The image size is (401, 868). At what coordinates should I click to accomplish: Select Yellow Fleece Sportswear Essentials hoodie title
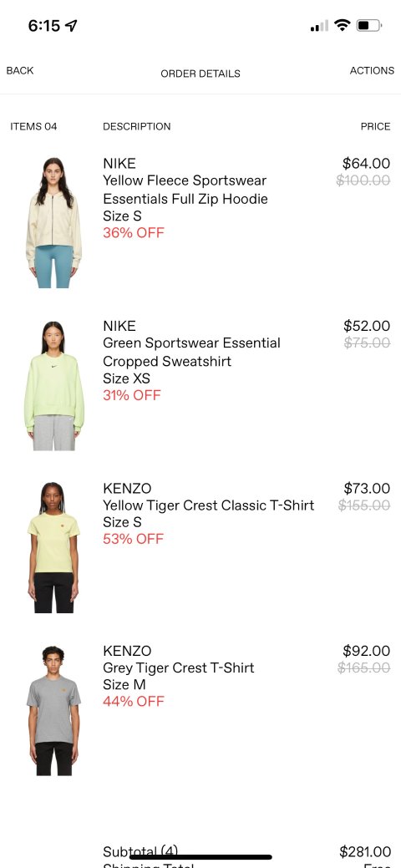click(185, 190)
